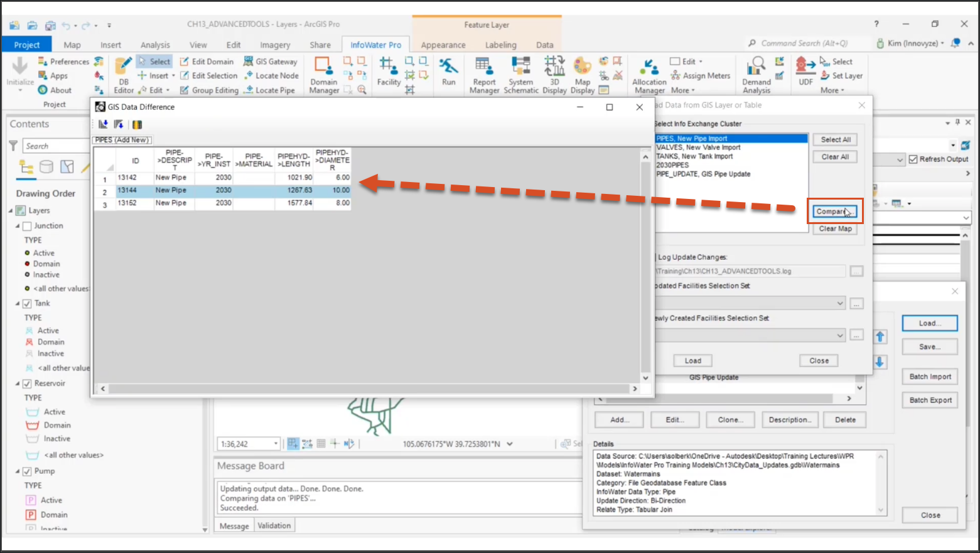Image resolution: width=980 pixels, height=553 pixels.
Task: Click the Clone... button
Action: tap(730, 420)
